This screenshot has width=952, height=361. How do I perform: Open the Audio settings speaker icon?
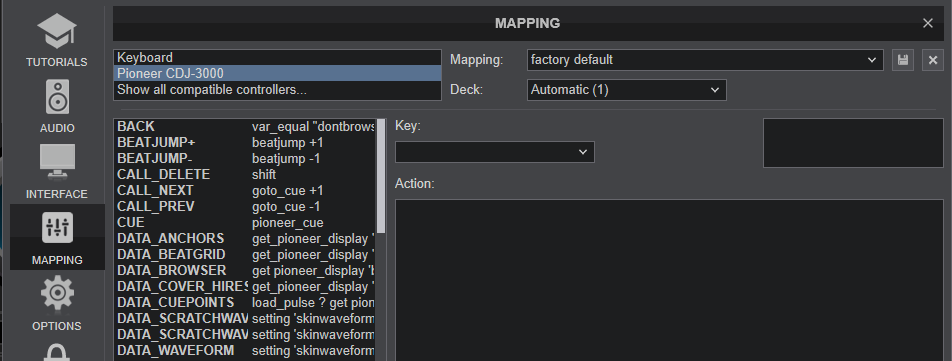56,97
